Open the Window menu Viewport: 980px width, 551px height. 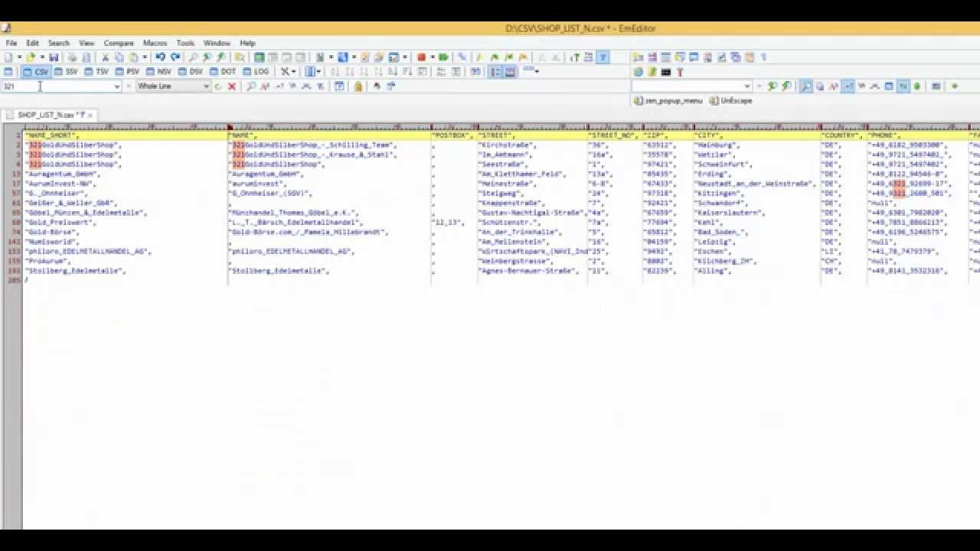[217, 43]
